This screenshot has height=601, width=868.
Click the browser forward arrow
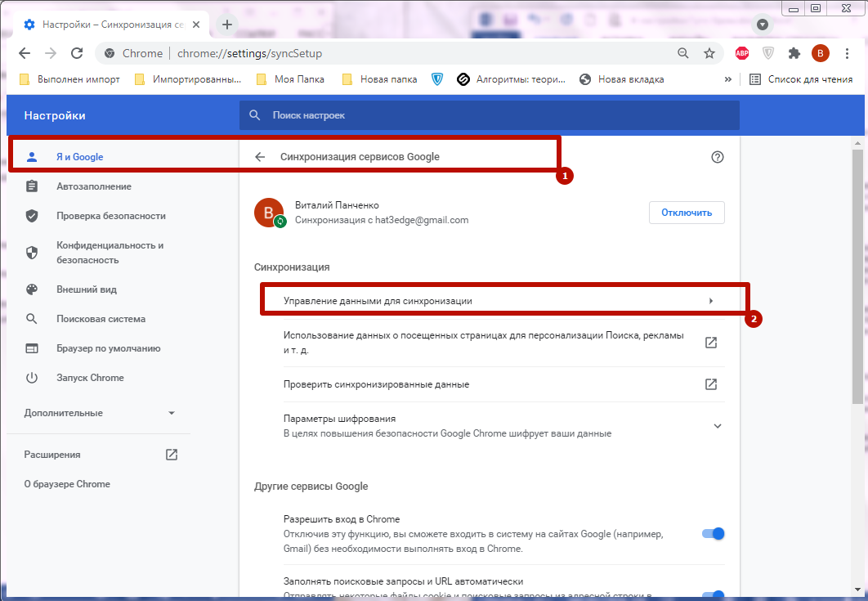pos(51,53)
